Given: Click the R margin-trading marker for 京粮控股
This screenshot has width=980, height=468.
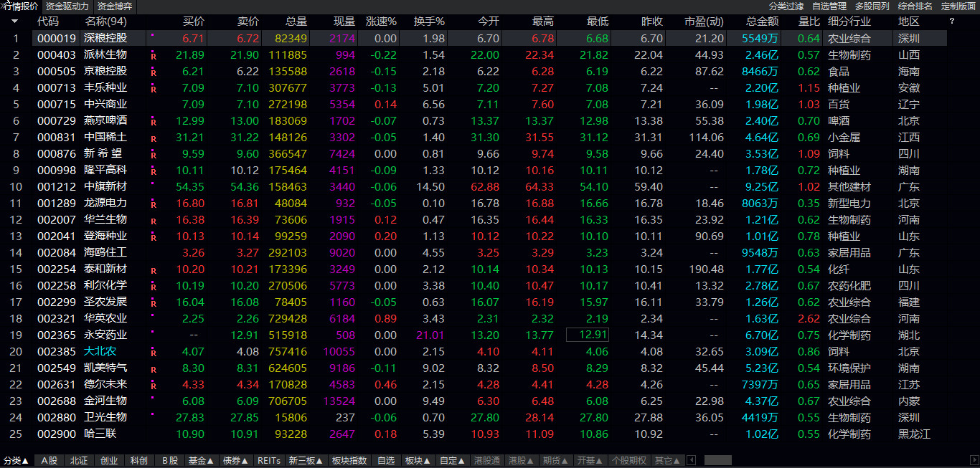Looking at the screenshot, I should (154, 72).
